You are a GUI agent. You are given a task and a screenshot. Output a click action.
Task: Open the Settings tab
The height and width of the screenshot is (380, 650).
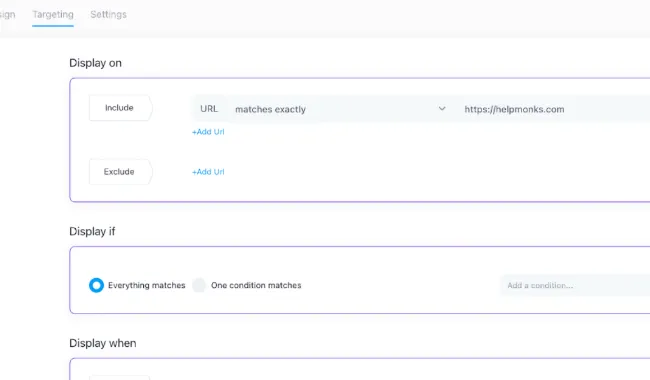click(x=109, y=15)
